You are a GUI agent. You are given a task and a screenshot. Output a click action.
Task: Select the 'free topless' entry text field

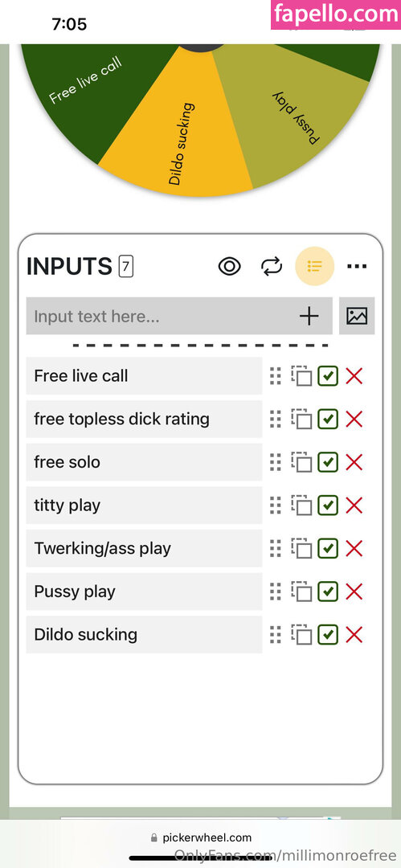[x=144, y=419]
